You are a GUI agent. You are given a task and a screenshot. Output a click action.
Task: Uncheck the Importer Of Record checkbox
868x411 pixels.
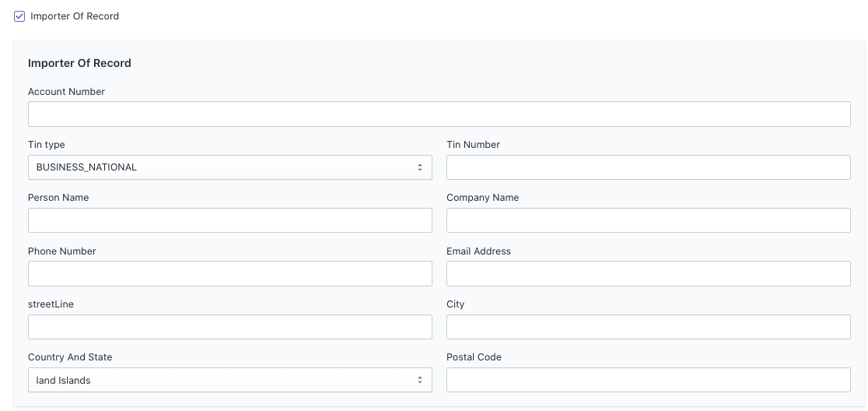point(19,16)
